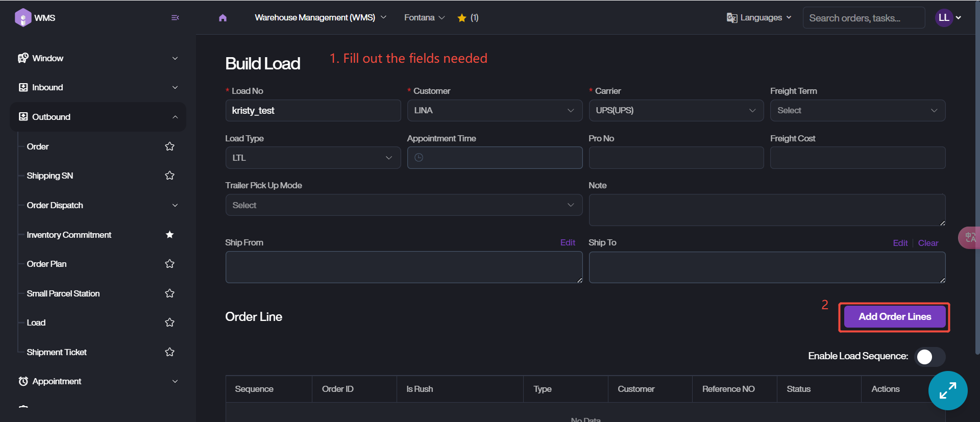
Task: Toggle Enable Load Sequence switch
Action: (929, 357)
